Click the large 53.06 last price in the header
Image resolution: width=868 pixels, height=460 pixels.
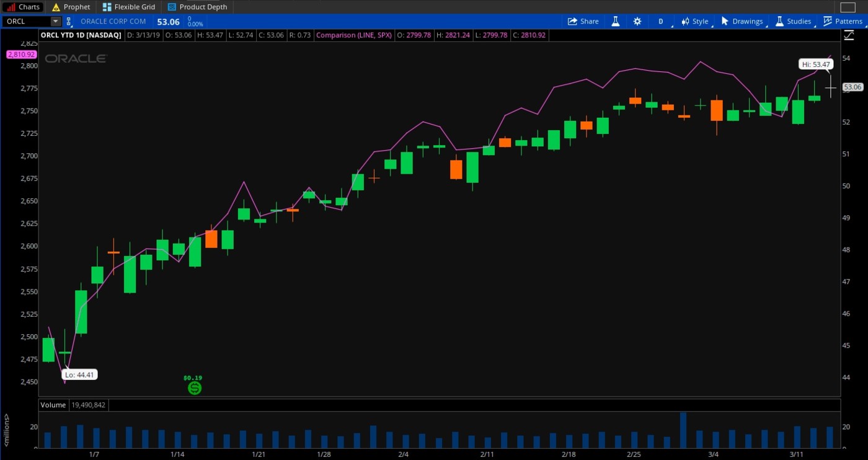pyautogui.click(x=168, y=22)
